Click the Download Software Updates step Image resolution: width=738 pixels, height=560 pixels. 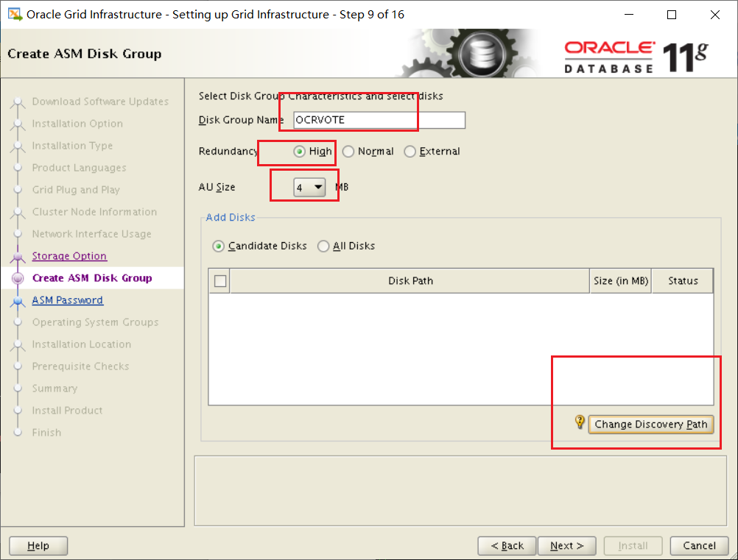(x=100, y=102)
